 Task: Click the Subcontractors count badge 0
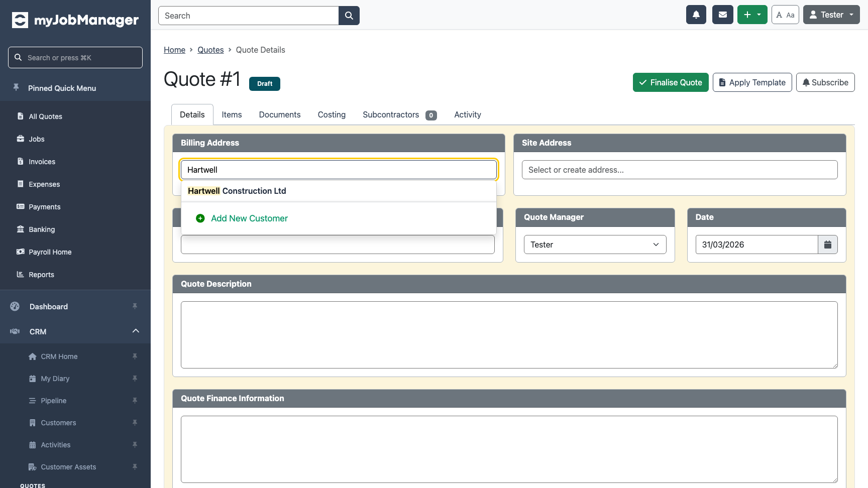(431, 115)
